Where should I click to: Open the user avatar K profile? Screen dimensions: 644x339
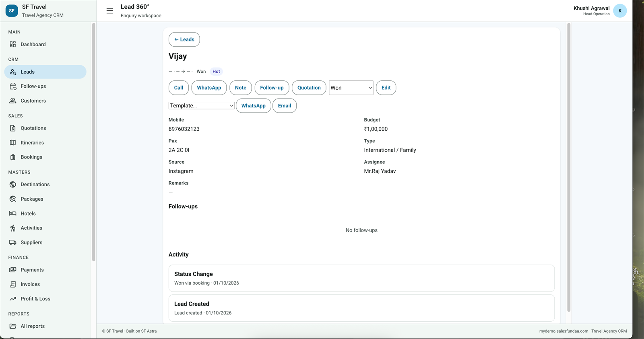pyautogui.click(x=620, y=11)
